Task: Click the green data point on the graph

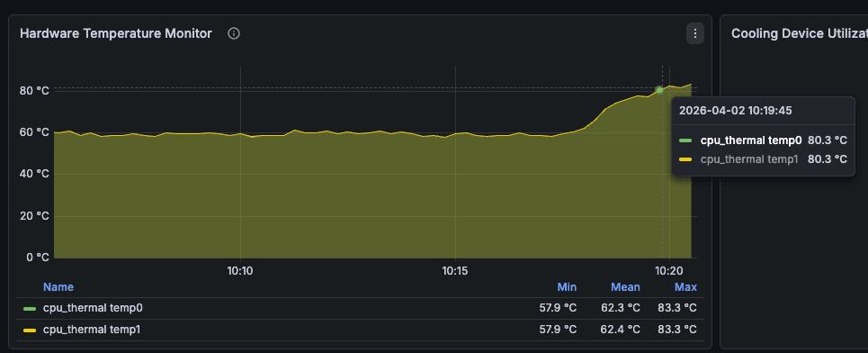Action: (659, 90)
